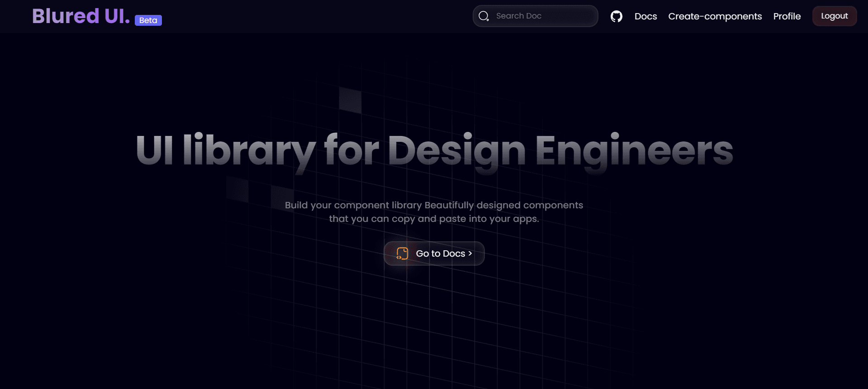Open the Profile page link
This screenshot has width=868, height=389.
click(787, 16)
